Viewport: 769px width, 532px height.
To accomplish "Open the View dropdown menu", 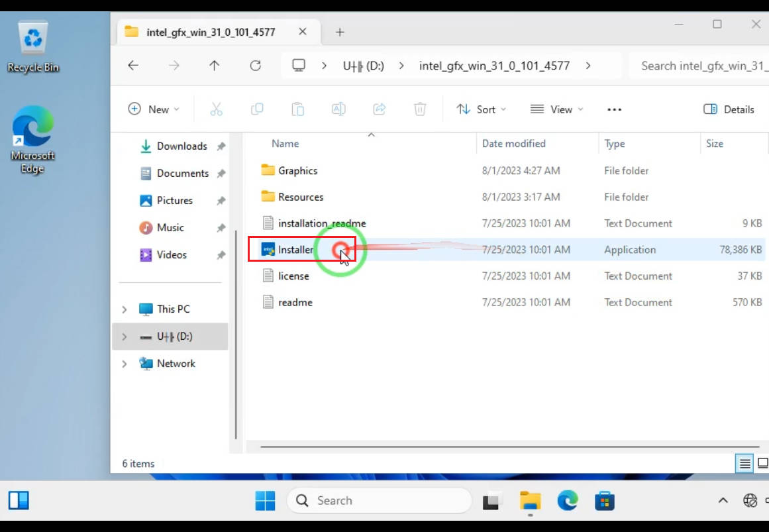I will [557, 109].
